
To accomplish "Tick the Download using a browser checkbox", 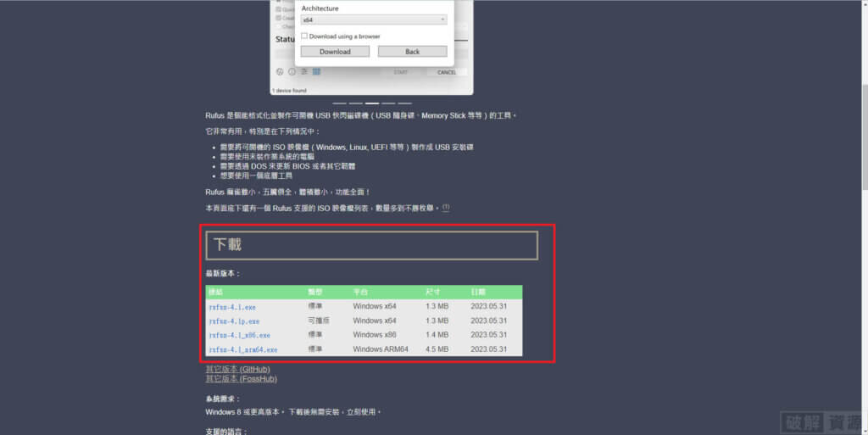I will click(x=304, y=36).
